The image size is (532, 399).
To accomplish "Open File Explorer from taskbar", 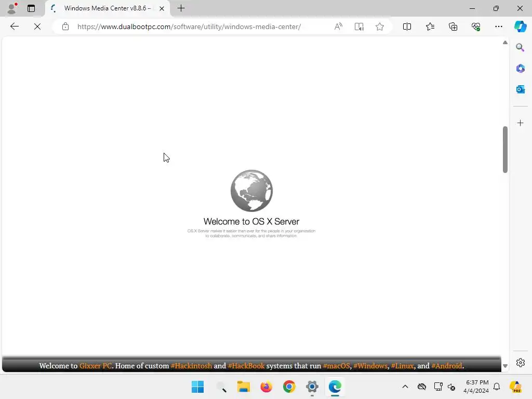I will click(244, 387).
